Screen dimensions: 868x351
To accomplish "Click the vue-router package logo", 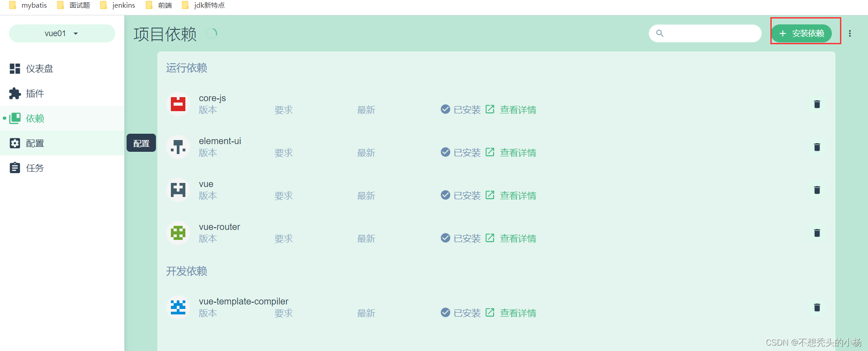I will (x=178, y=233).
